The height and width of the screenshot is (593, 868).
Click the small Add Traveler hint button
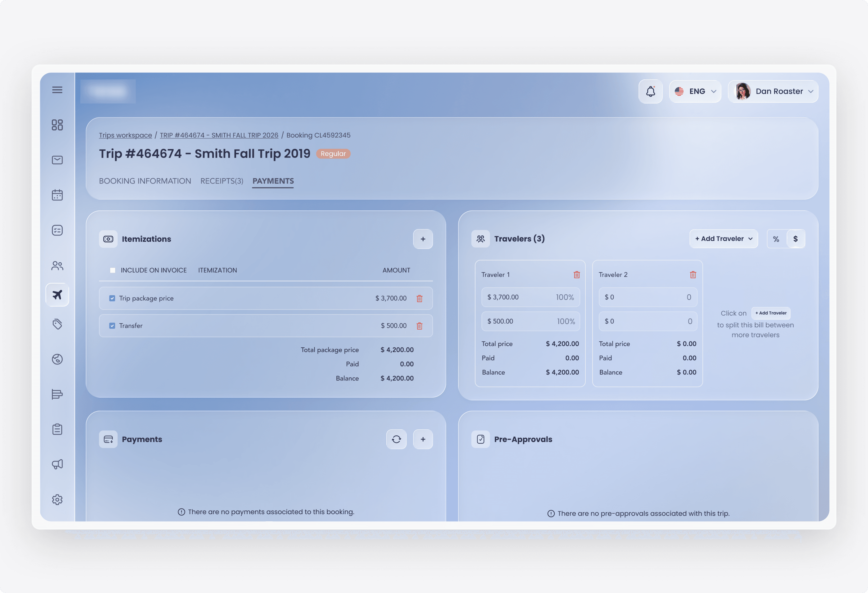[x=771, y=313]
